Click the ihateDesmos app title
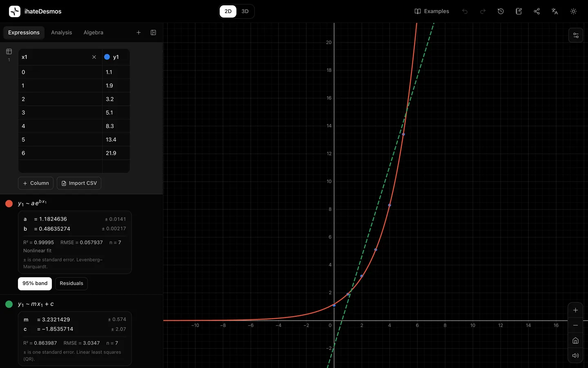588x368 pixels. click(43, 11)
